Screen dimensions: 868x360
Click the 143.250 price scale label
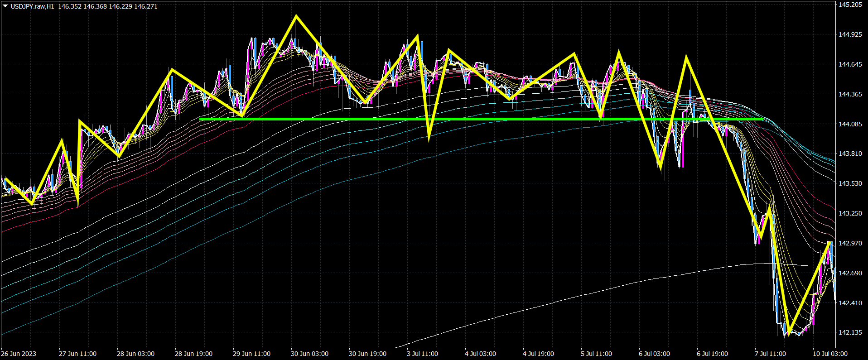point(849,213)
